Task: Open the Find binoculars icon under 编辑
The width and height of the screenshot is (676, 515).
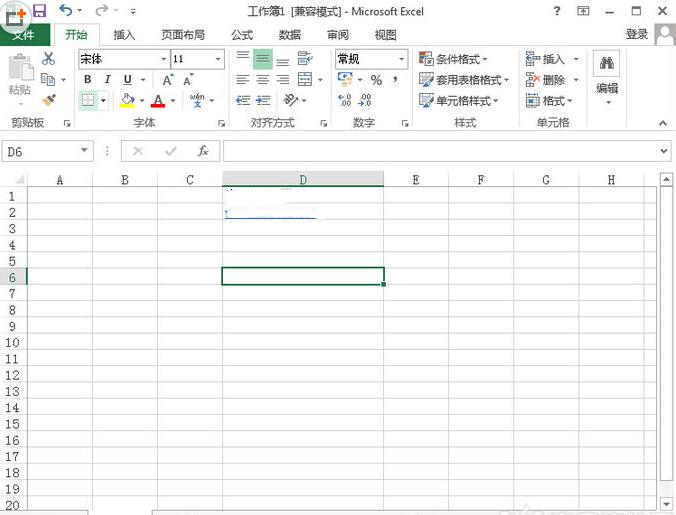Action: pyautogui.click(x=606, y=65)
